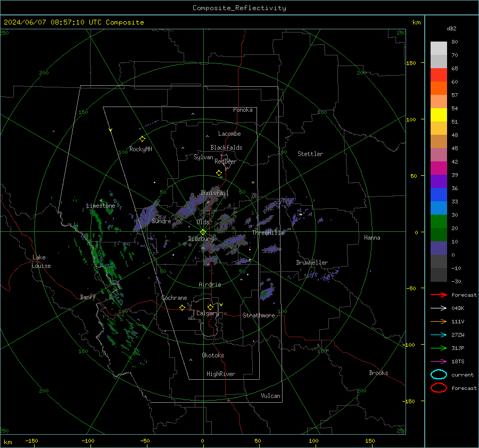Select the yellow diamond marker beside Cochrane
This screenshot has height=448, width=479.
click(x=182, y=307)
